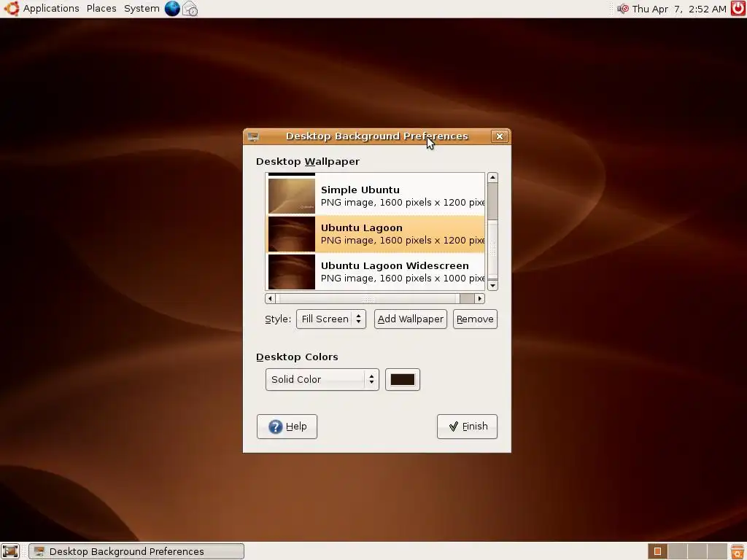Image resolution: width=747 pixels, height=560 pixels.
Task: Click the wallpaper list scroll up arrow
Action: (492, 178)
